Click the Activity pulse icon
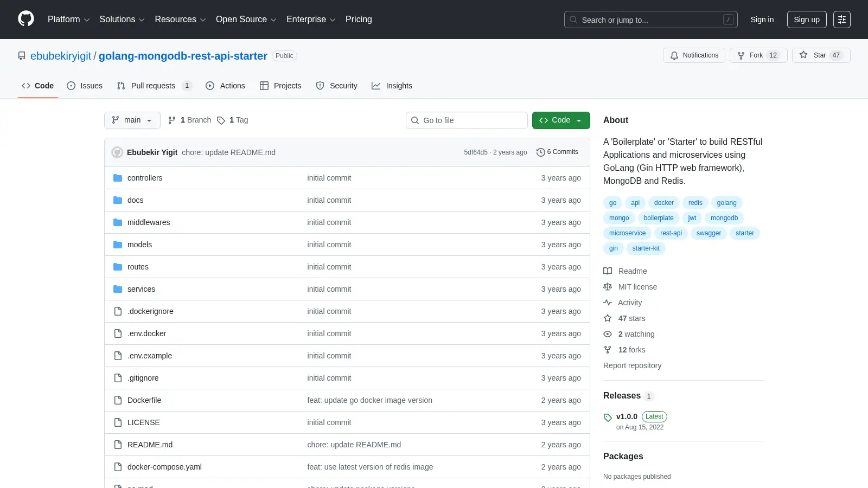The image size is (868, 488). tap(608, 303)
